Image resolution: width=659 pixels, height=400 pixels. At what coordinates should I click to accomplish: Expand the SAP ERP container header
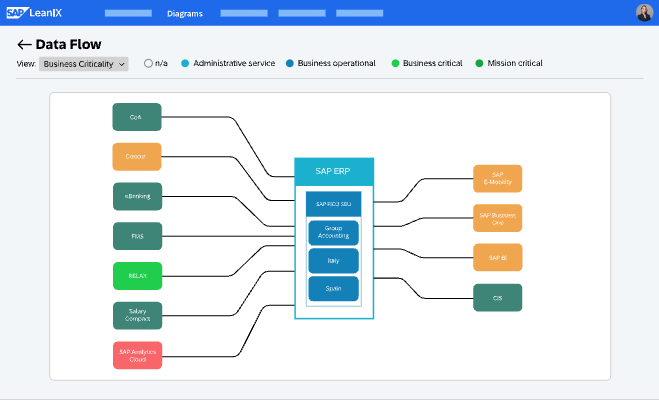(334, 170)
